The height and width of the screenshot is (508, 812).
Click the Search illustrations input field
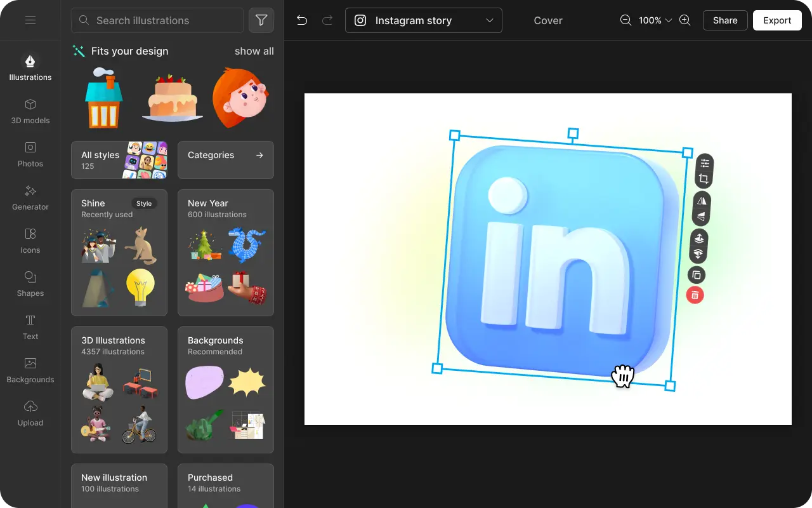(157, 20)
